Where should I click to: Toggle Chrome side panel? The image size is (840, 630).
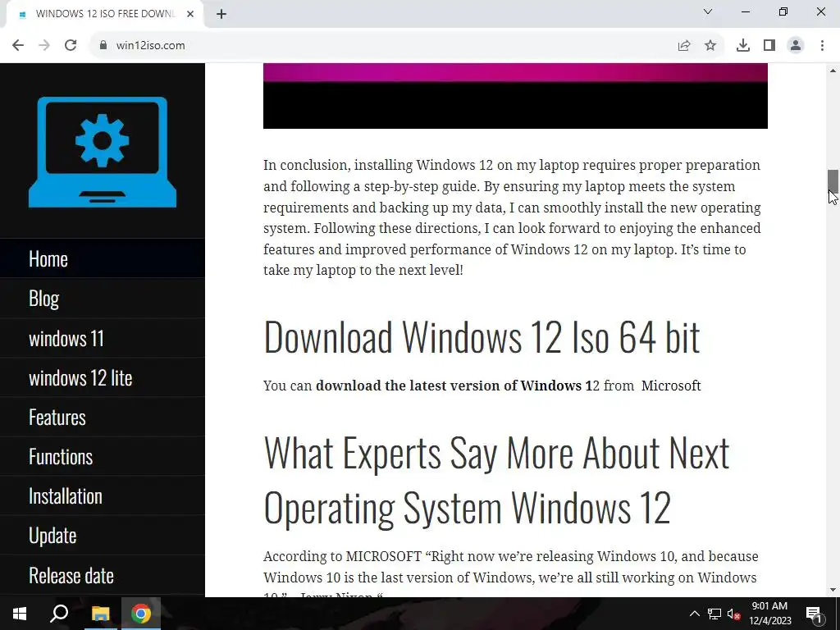click(769, 46)
